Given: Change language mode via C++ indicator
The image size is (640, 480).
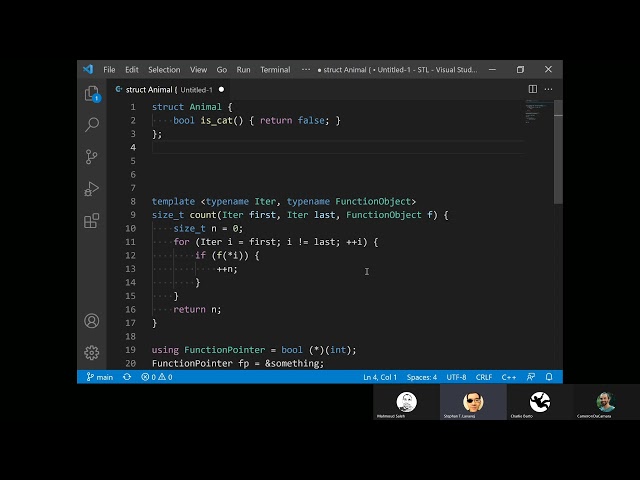Looking at the screenshot, I should (x=509, y=377).
